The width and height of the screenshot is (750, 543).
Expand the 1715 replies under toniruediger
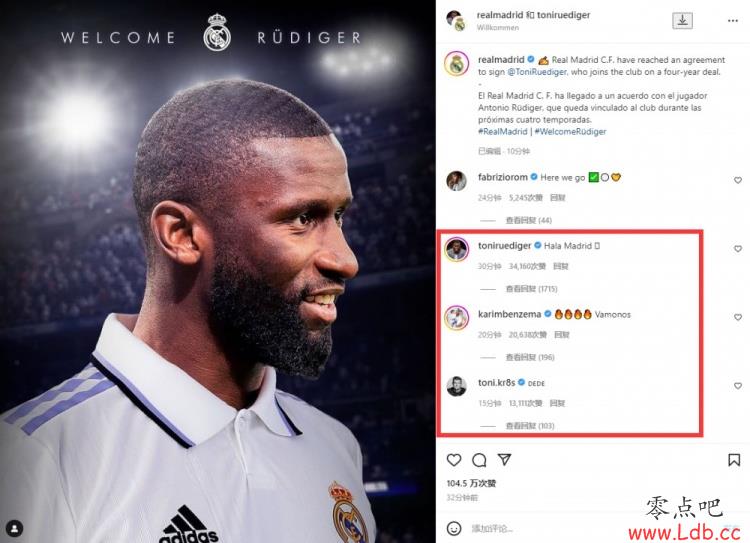point(531,289)
